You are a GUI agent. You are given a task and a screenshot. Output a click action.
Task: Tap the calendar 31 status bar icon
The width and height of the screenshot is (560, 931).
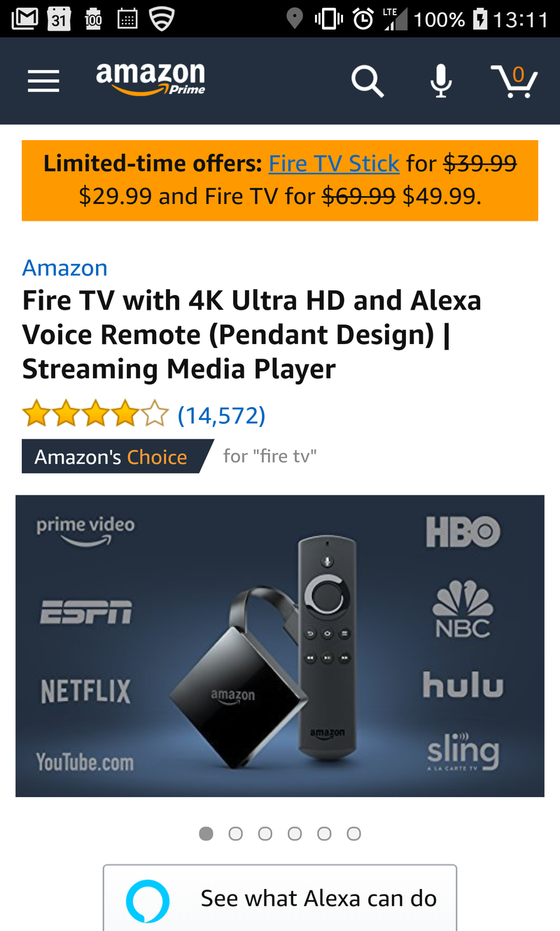59,19
